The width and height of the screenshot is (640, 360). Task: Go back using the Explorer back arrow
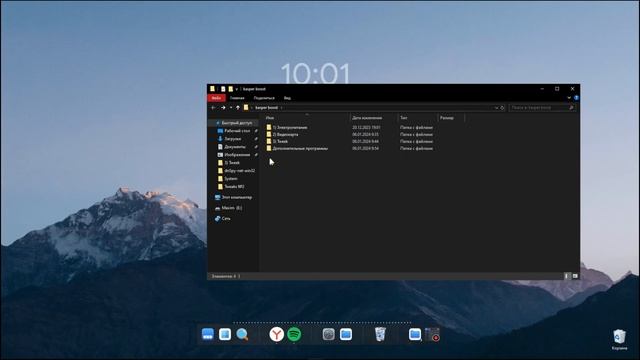point(213,108)
